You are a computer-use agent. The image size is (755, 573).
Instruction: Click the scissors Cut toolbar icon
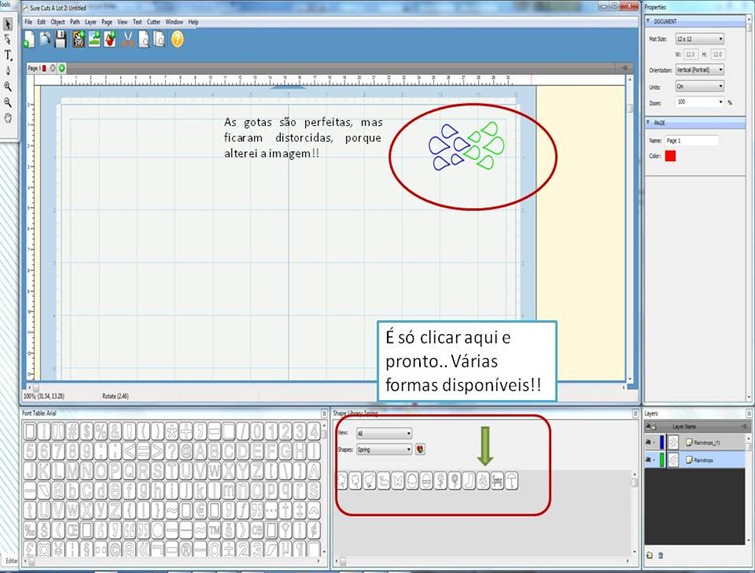(128, 39)
